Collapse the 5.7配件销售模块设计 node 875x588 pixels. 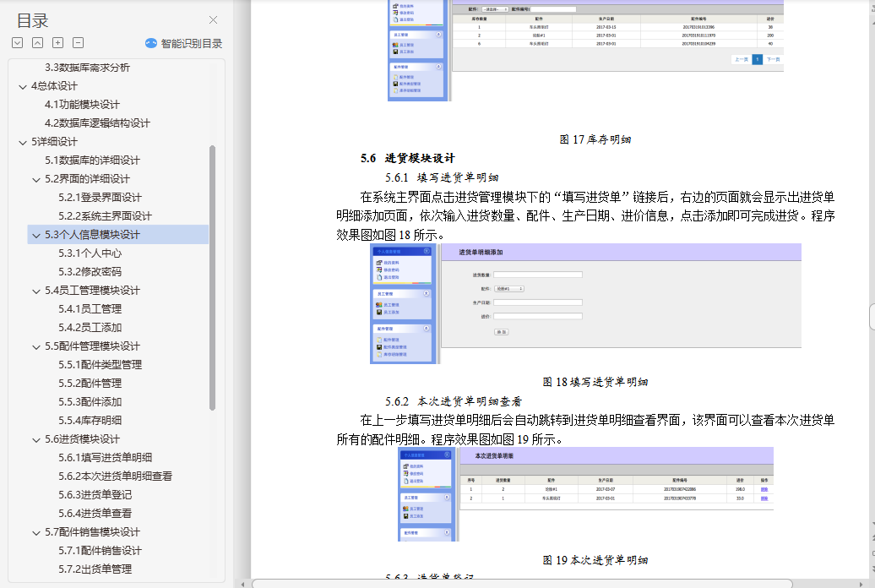[x=36, y=533]
